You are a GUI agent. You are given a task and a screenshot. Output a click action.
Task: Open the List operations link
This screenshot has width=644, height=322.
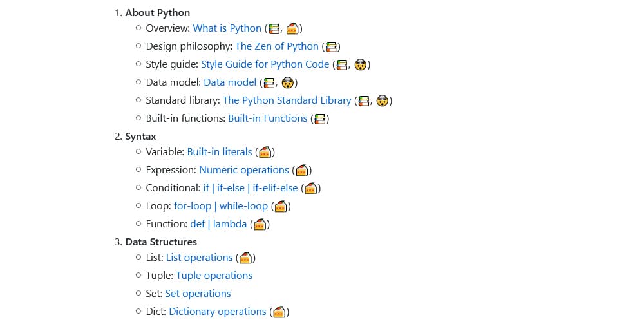[199, 258]
